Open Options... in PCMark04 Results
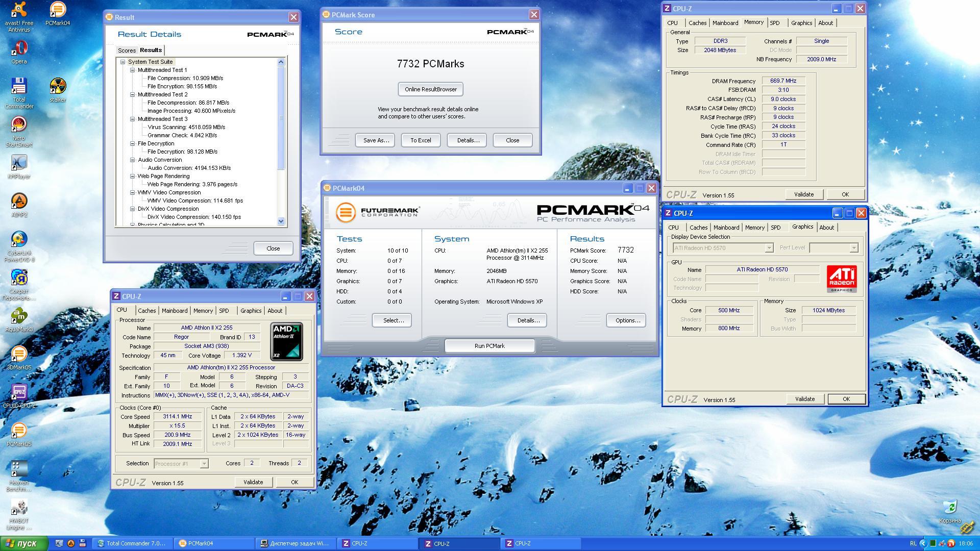980x551 pixels. (626, 320)
